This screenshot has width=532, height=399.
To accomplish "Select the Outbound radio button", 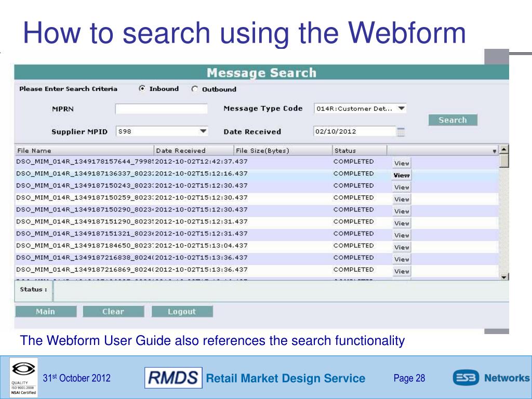I will 194,89.
